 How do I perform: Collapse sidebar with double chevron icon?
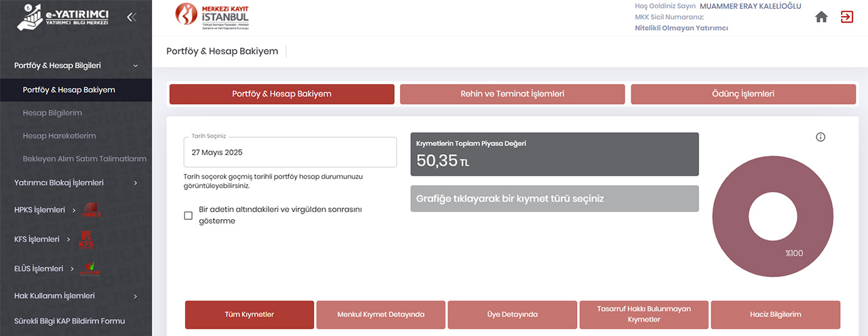point(132,18)
